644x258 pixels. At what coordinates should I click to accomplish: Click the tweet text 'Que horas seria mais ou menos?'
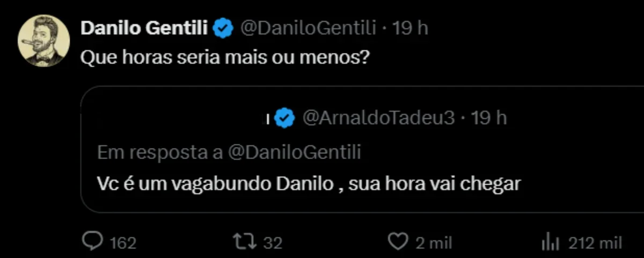point(224,56)
